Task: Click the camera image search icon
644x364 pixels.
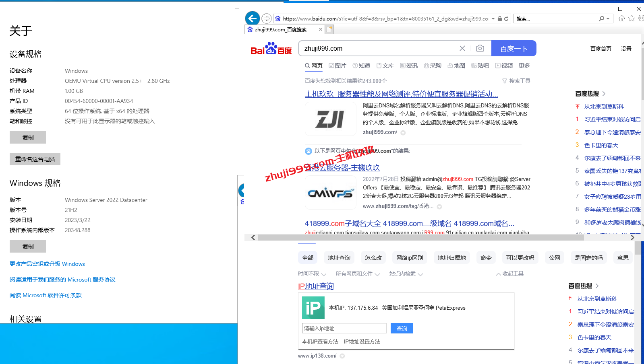Action: point(480,48)
